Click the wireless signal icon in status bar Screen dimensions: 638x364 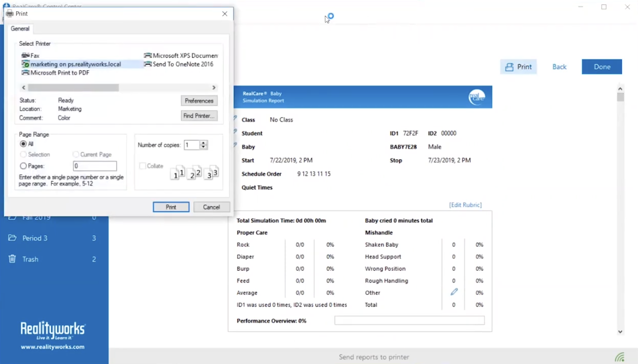coord(620,357)
